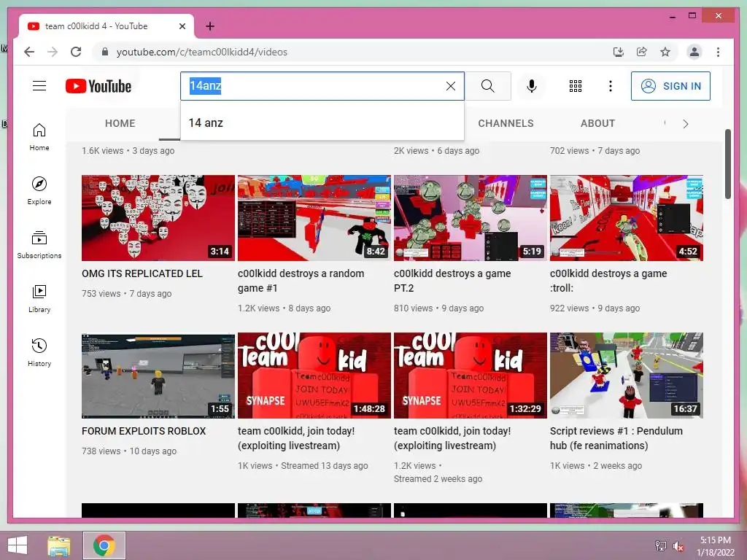
Task: Close the team c00lkidd 4 tab
Action: coord(182,26)
